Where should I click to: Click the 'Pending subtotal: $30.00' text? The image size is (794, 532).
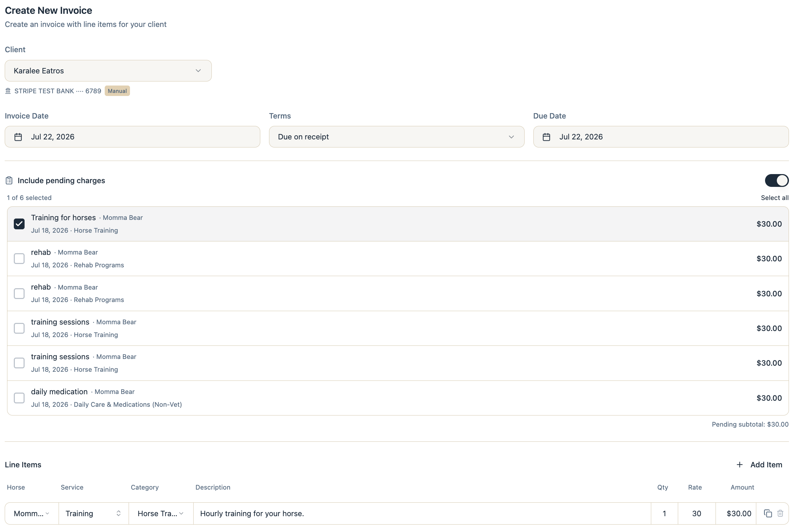point(750,425)
